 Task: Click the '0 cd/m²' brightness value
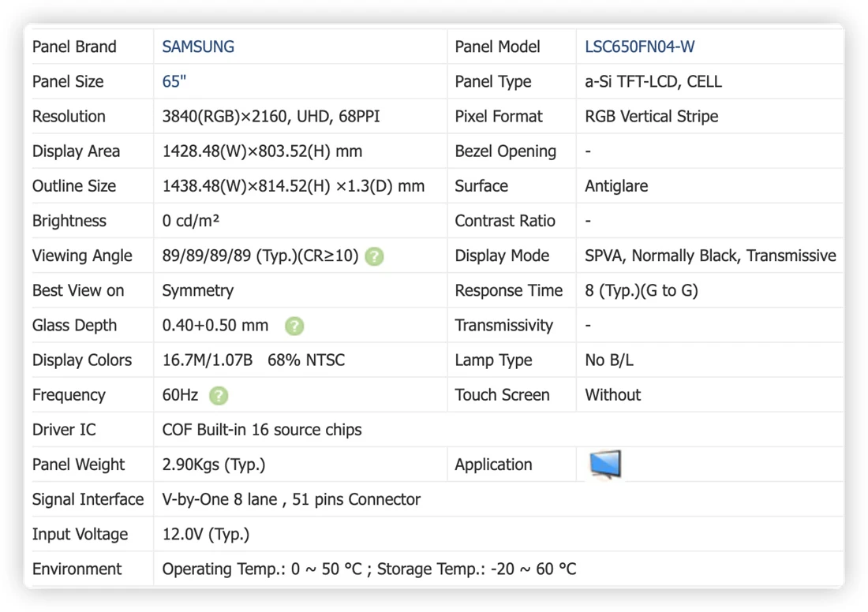tap(190, 221)
